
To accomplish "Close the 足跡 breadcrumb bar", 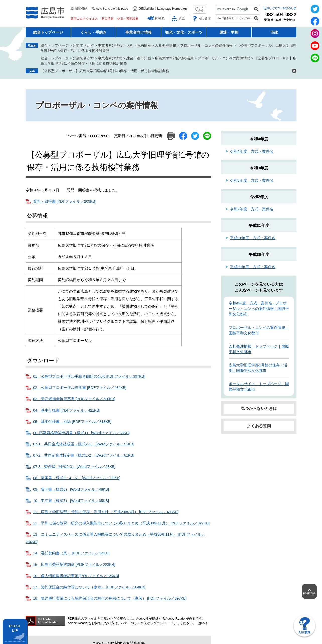I will pyautogui.click(x=294, y=71).
